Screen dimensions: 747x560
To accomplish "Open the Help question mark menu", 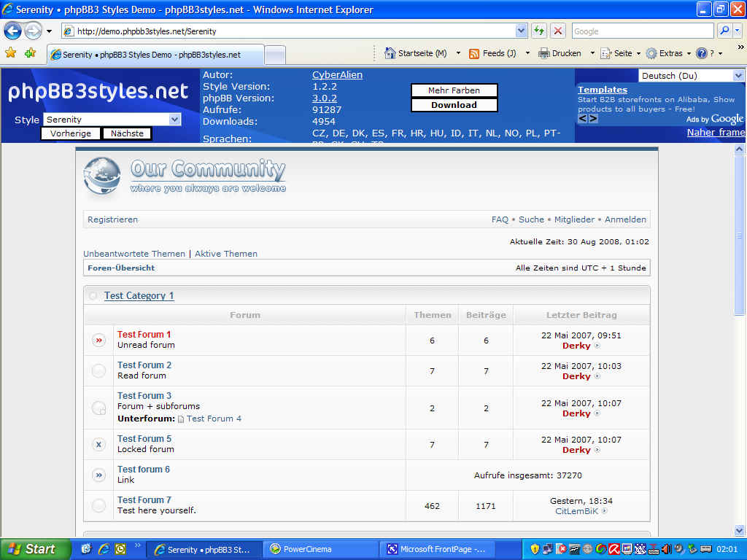I will tap(709, 53).
